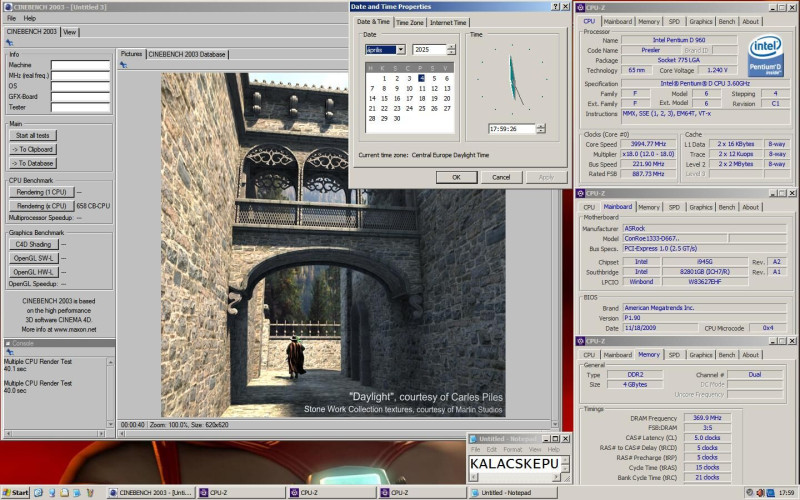Viewport: 800px width, 500px height.
Task: Open the Untitled - Notepad taskbar button
Action: [x=512, y=492]
